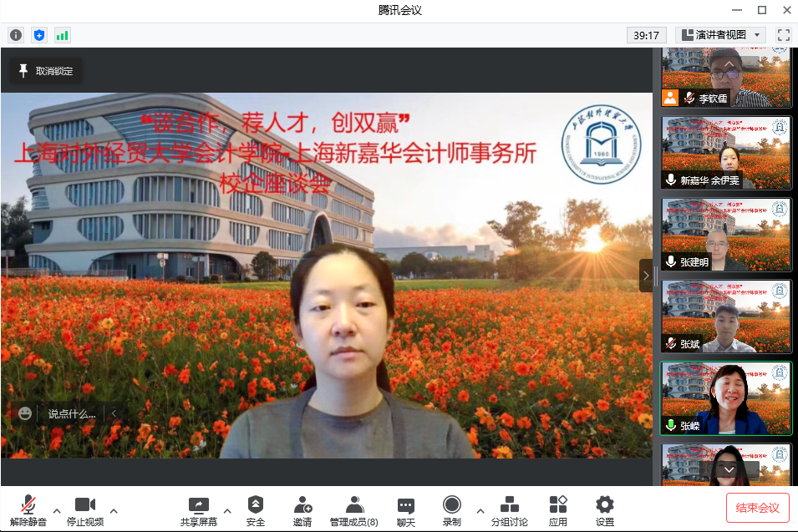Open 分组讨论 breakout rooms

pos(509,510)
